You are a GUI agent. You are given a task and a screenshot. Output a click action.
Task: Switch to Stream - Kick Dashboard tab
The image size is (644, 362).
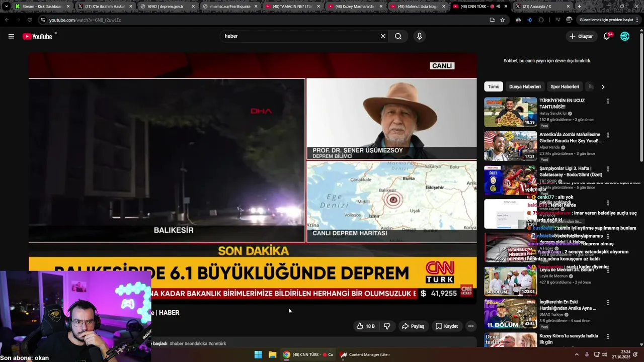pos(42,7)
